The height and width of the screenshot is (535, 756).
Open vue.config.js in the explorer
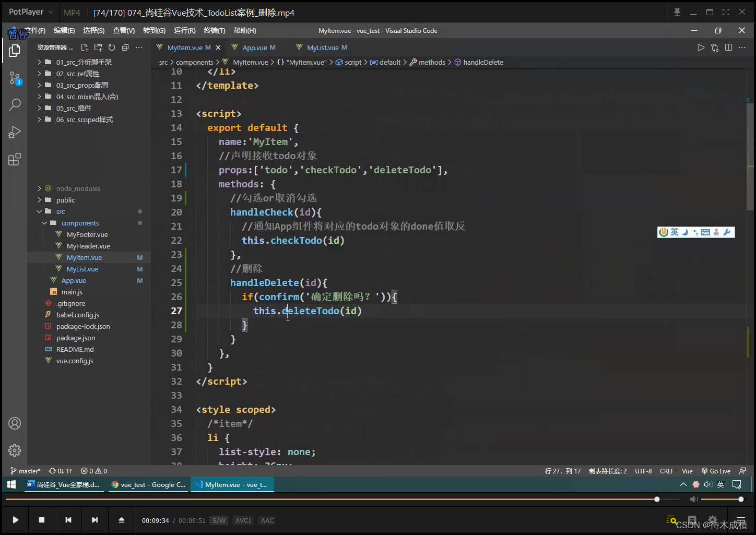(75, 361)
